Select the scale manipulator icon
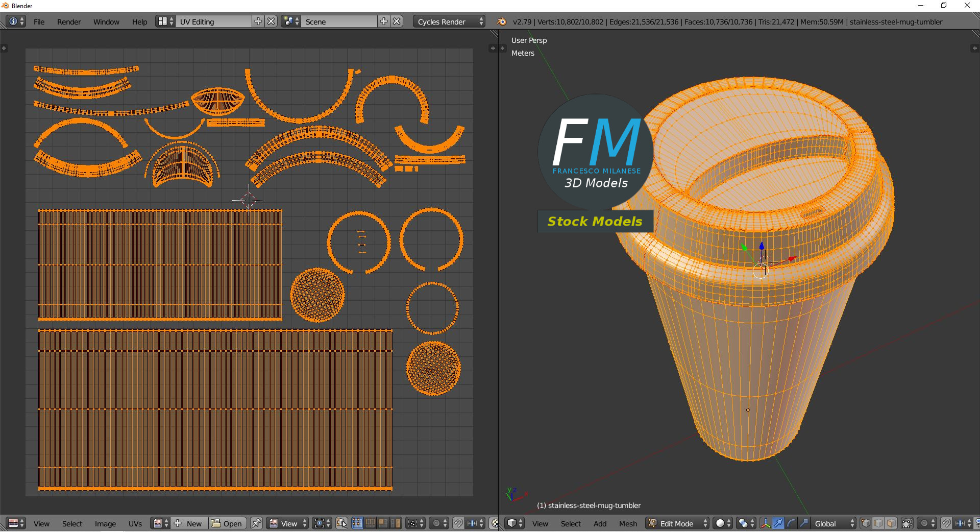Image resolution: width=980 pixels, height=532 pixels. [x=804, y=523]
